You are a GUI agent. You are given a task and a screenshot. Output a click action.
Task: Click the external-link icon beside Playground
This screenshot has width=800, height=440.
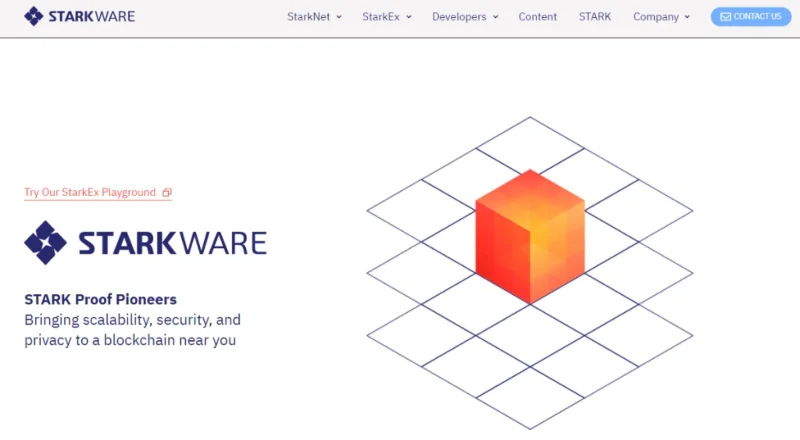pos(167,192)
